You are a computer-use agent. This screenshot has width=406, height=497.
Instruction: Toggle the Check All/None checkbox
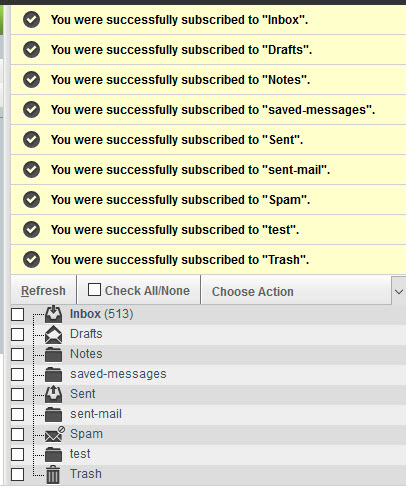pos(94,290)
